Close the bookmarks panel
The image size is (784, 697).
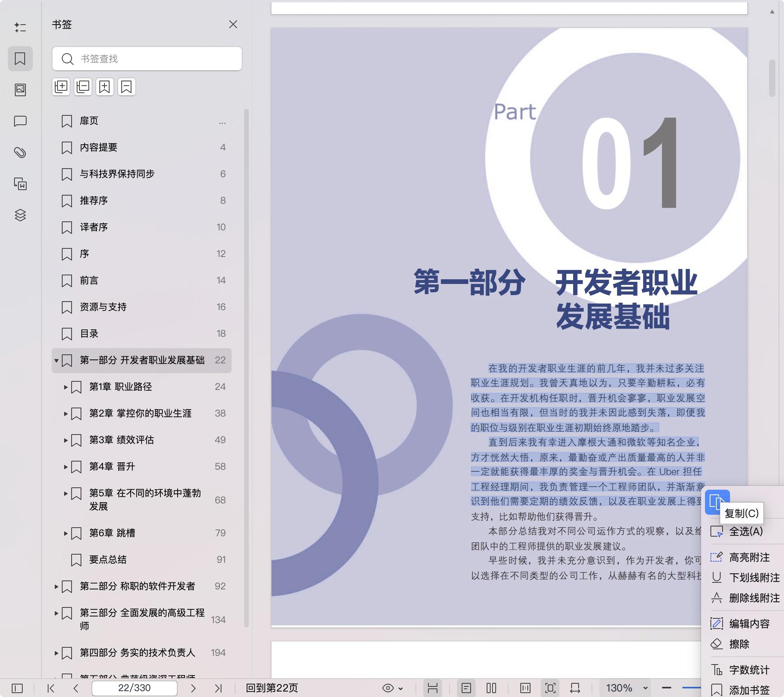coord(233,25)
